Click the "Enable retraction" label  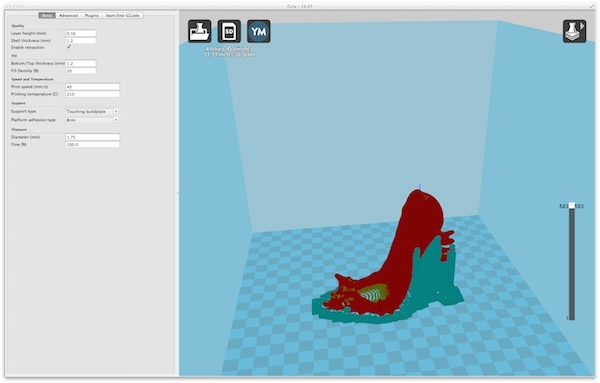[27, 47]
